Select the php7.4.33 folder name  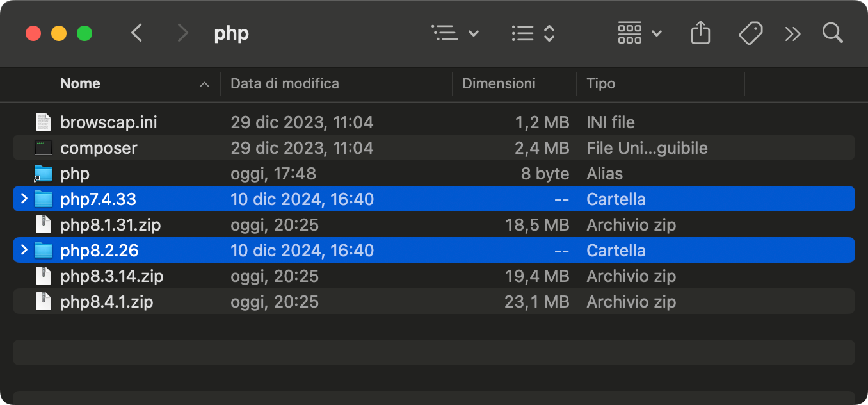(98, 199)
